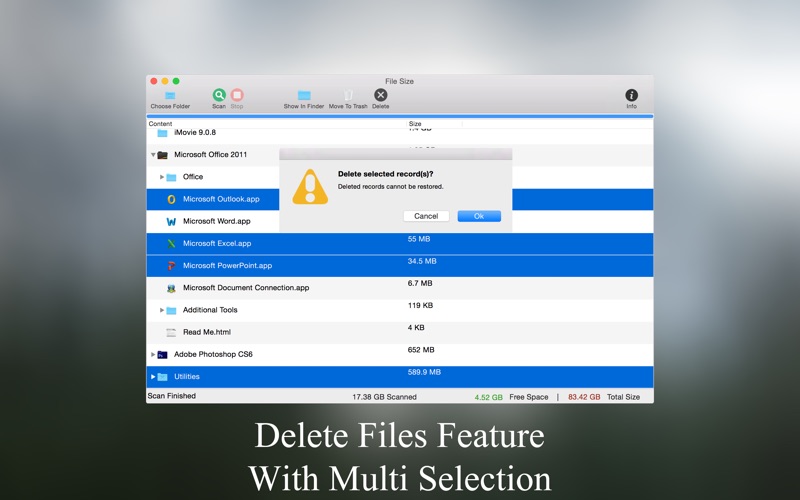Click the Move To Trash icon
800x500 pixels.
[348, 95]
